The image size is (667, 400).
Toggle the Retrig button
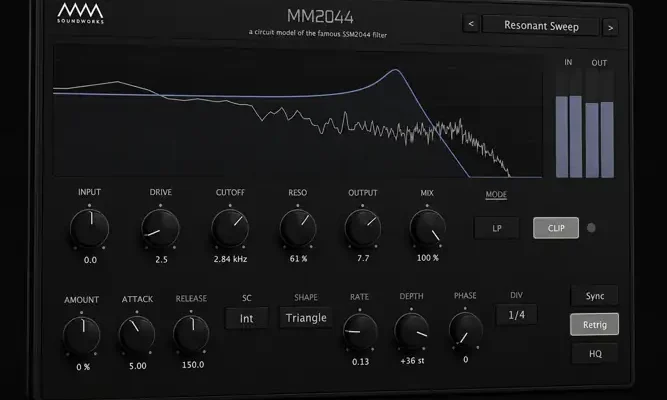[x=595, y=325]
